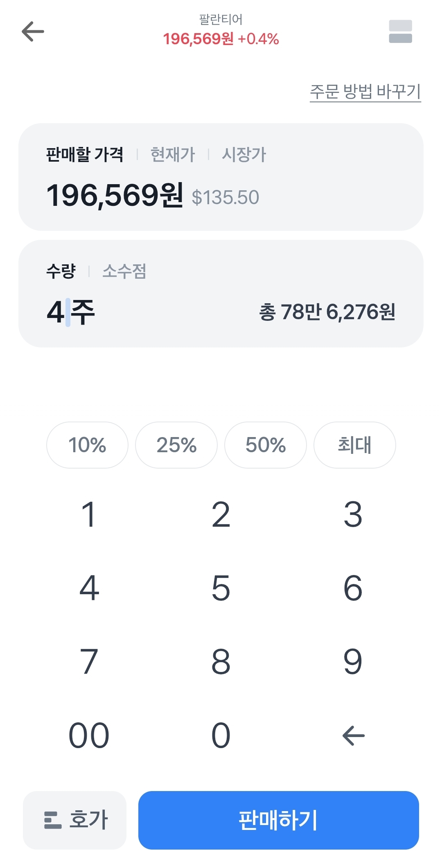Select the 50% quantity preset
Screen dimensions: 442x868
click(266, 445)
